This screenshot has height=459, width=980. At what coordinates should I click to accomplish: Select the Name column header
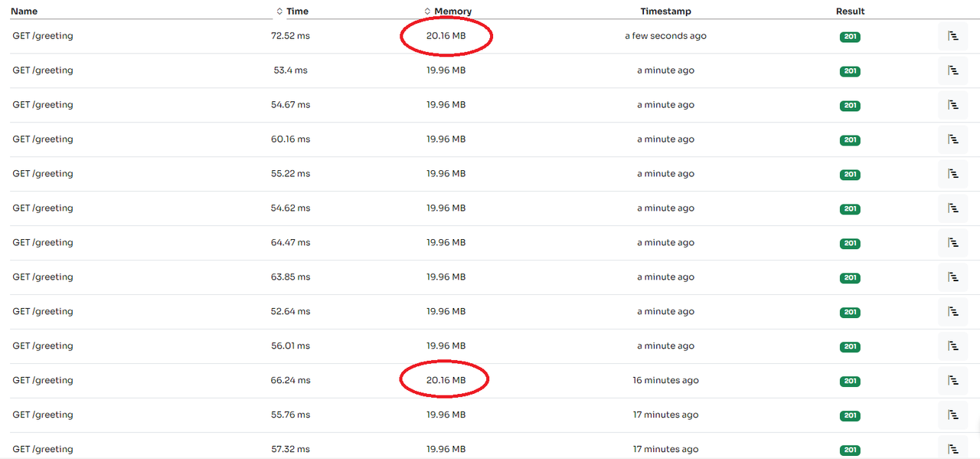(24, 11)
